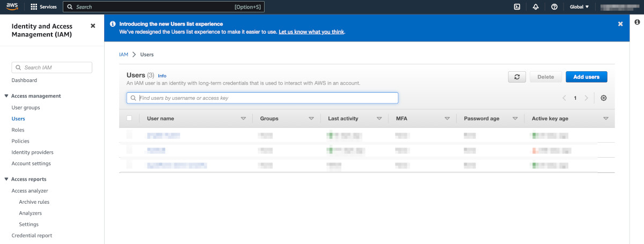Viewport: 644px width, 244px height.
Task: Open the help question mark menu
Action: click(x=554, y=7)
